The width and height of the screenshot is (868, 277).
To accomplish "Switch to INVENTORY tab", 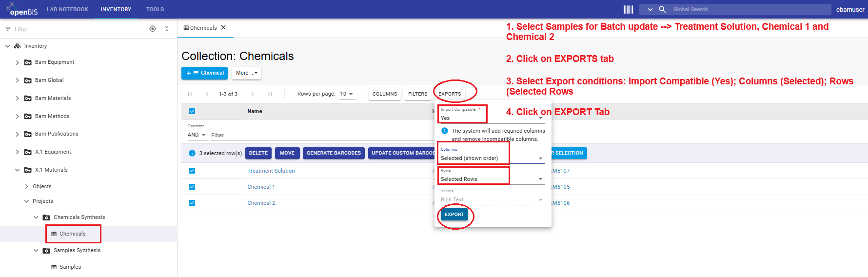I will [116, 9].
